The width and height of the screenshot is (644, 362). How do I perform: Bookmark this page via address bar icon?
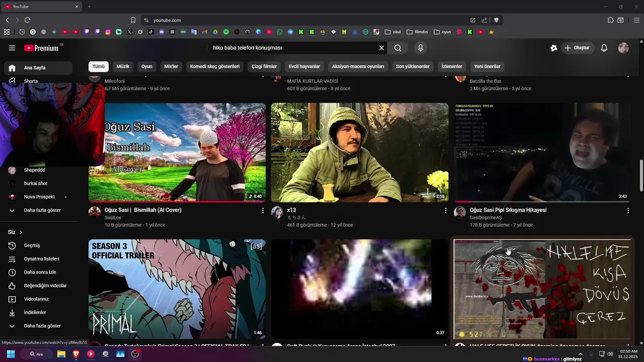click(133, 20)
